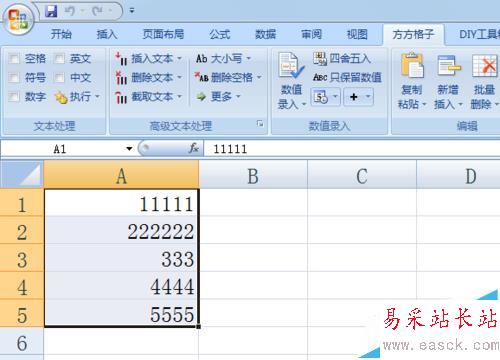Expand the 执行 dropdown arrow
Screen dimensions: 500x360
coord(97,97)
